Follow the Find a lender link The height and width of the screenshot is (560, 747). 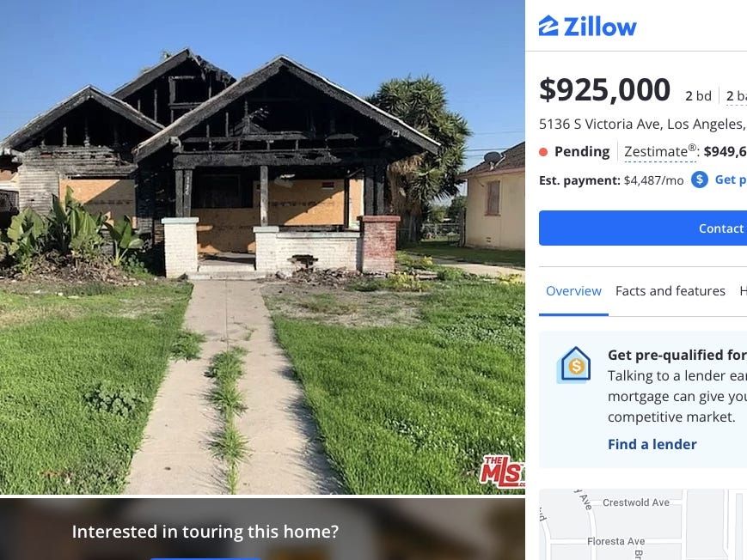click(652, 444)
